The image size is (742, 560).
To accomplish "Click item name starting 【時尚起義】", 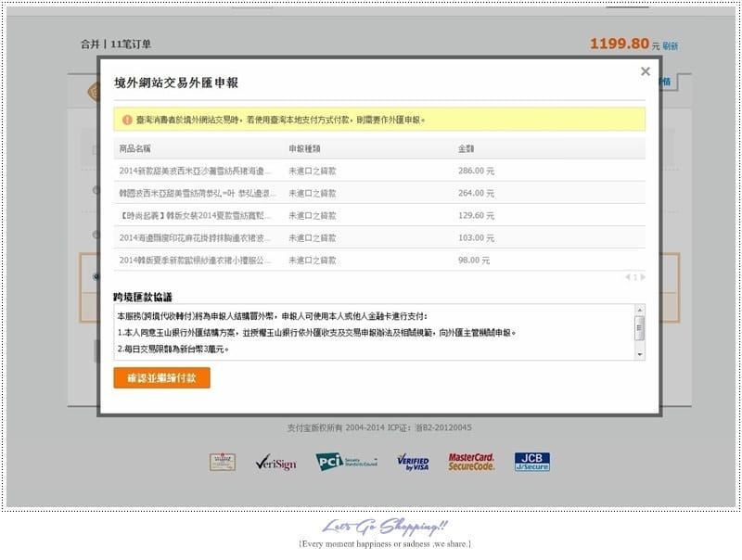I will [196, 216].
